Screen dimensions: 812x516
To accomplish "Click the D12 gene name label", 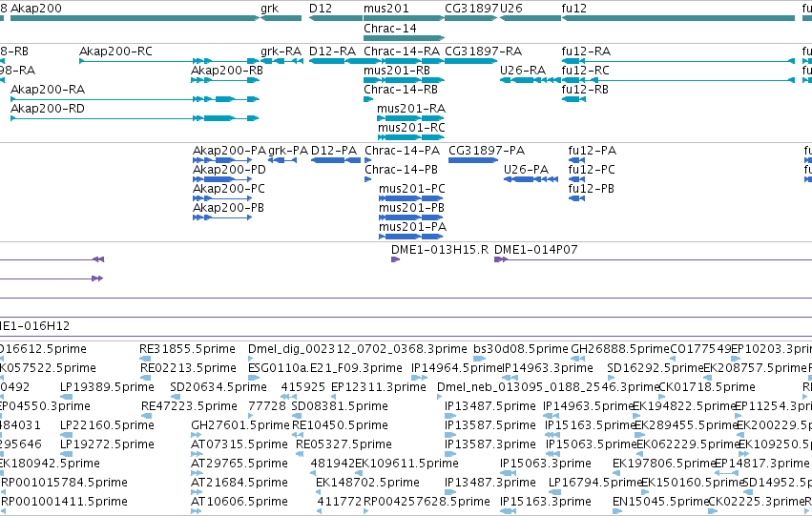I will (x=320, y=9).
